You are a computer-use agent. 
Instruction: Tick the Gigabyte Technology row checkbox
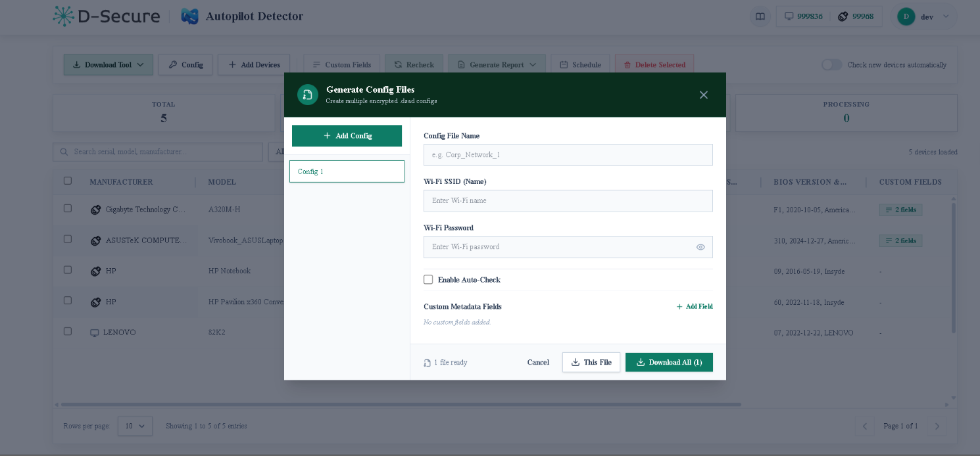[68, 208]
